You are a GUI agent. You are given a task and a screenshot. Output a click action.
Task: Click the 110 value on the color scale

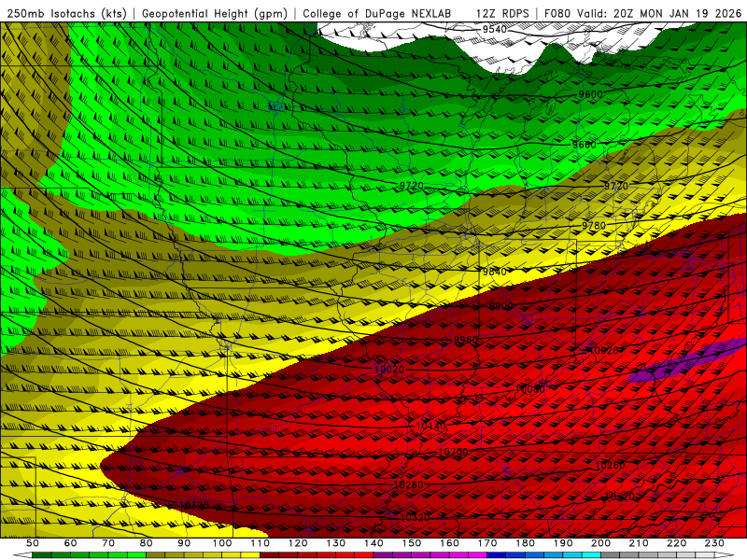pos(260,543)
